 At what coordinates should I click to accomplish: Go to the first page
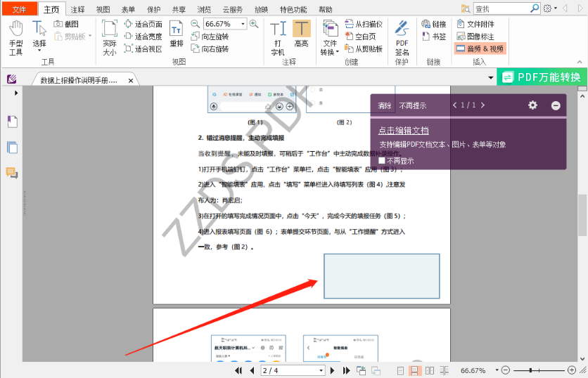point(238,370)
